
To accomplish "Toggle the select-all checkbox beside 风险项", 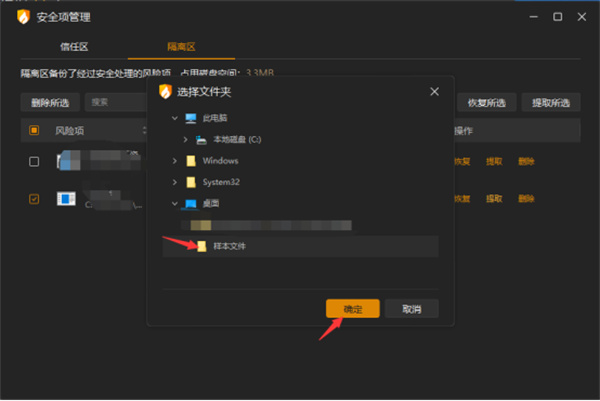I will (34, 130).
